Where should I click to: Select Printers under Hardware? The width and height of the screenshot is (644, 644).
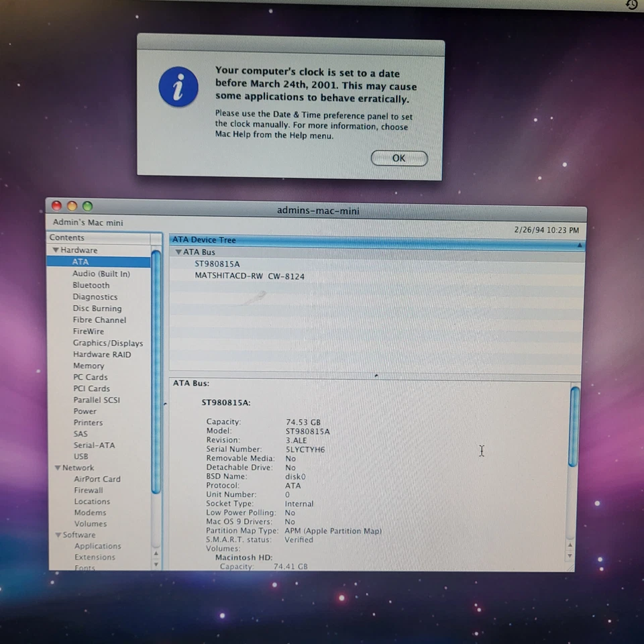[88, 423]
